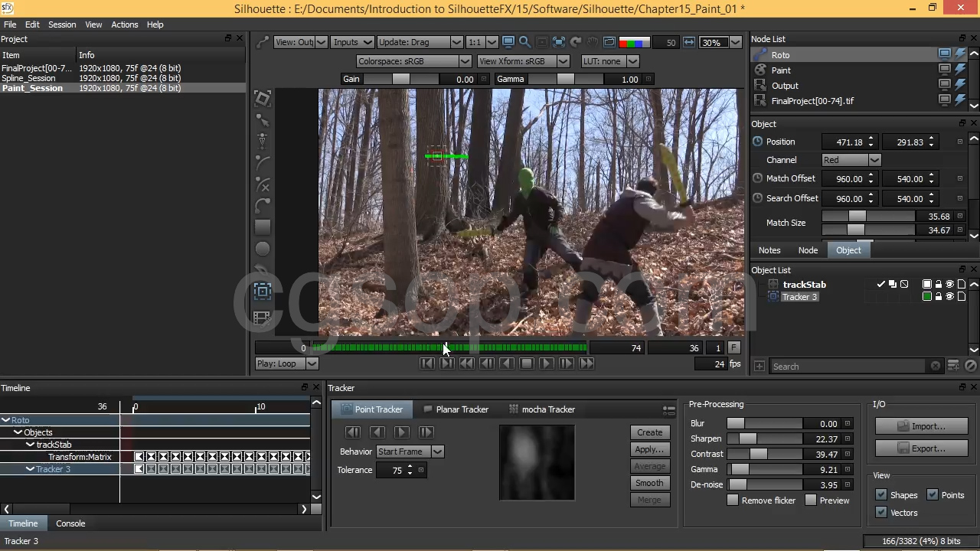This screenshot has width=980, height=551.
Task: Click the trackStab layer icon in Object List
Action: tap(773, 285)
